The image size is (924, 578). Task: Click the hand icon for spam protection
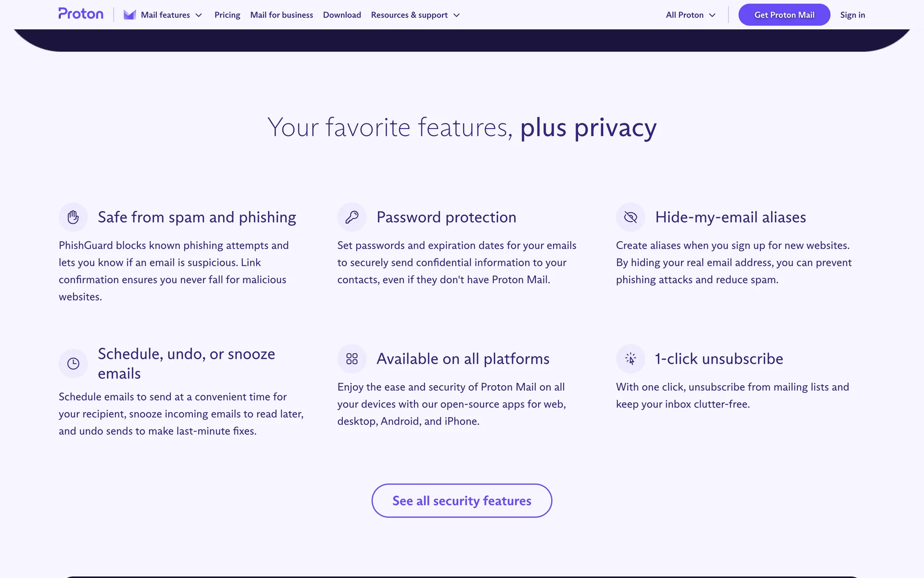(73, 217)
